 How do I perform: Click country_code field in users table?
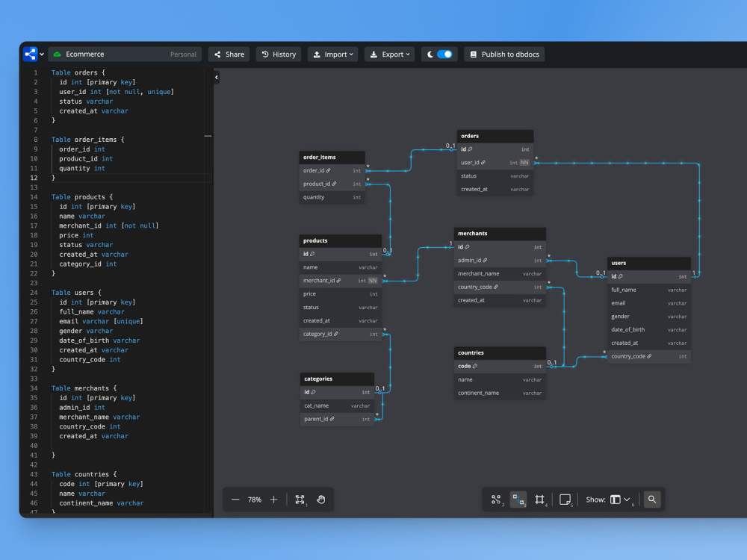coord(649,356)
